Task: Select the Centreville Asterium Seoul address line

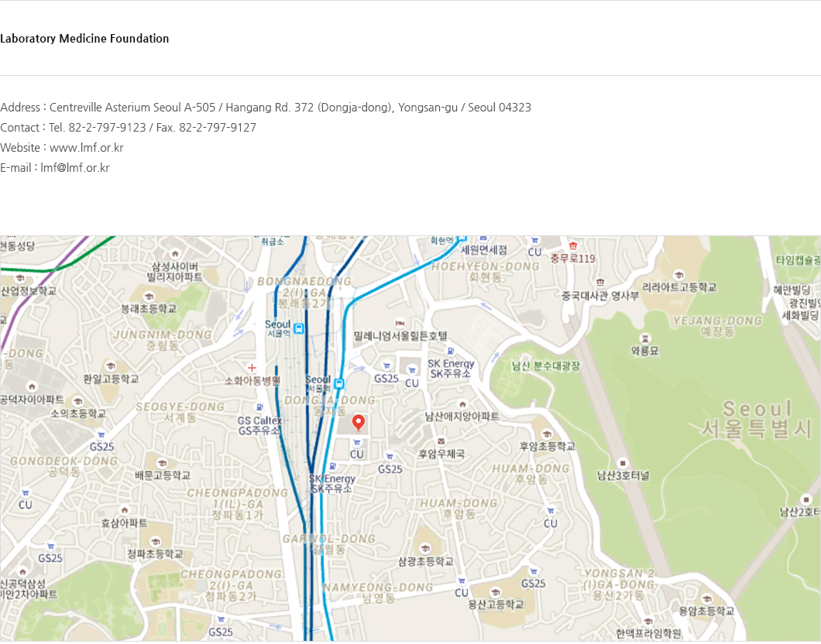Action: pos(266,108)
